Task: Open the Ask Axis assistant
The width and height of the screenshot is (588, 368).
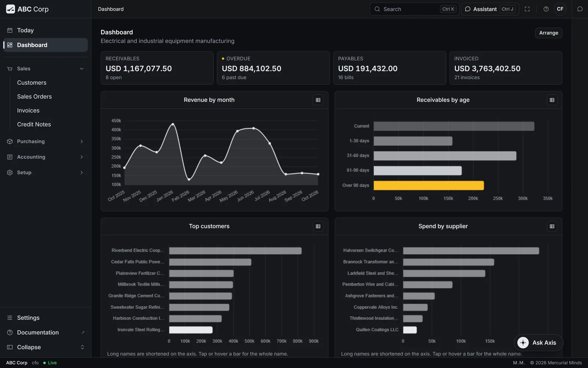Action: coord(538,343)
